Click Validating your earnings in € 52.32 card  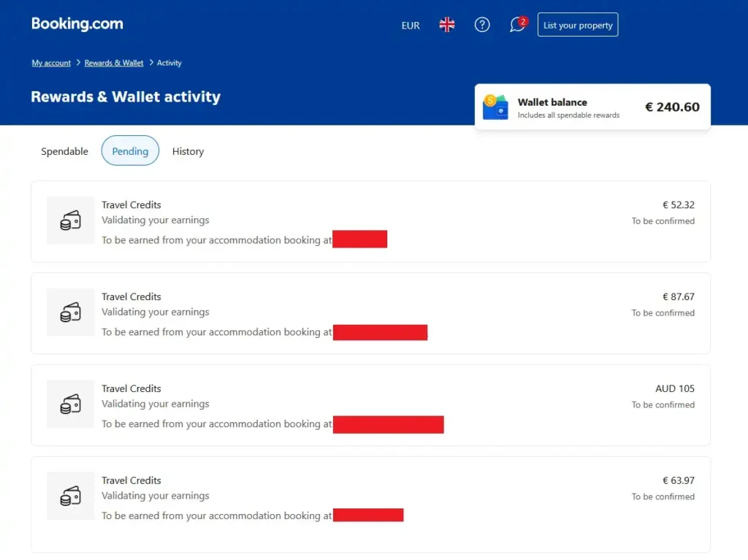coord(156,220)
